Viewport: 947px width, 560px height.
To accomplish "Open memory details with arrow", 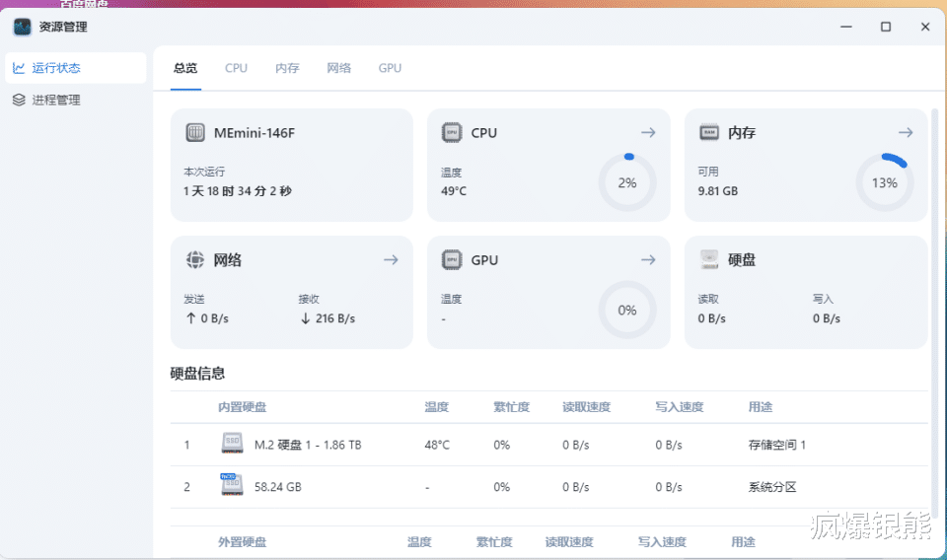I will pos(906,132).
